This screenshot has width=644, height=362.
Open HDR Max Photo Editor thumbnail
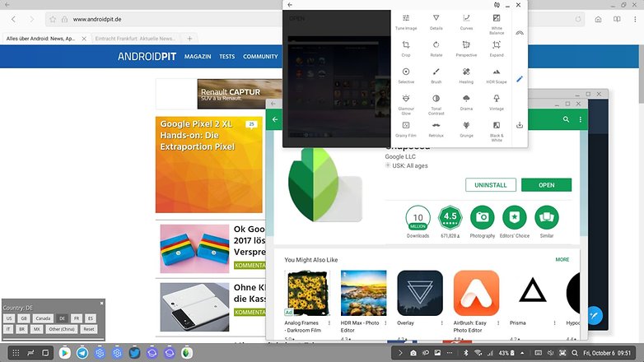coord(363,293)
